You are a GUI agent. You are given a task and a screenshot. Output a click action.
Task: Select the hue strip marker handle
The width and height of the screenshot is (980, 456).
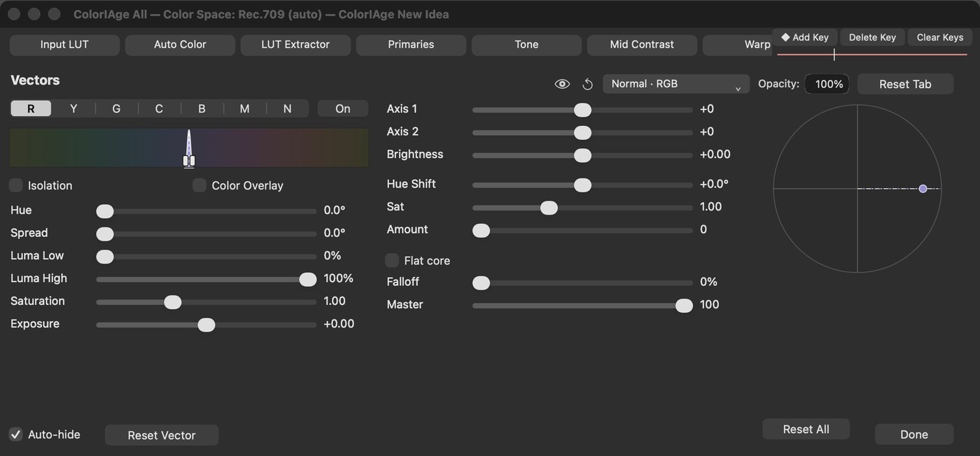coord(188,161)
